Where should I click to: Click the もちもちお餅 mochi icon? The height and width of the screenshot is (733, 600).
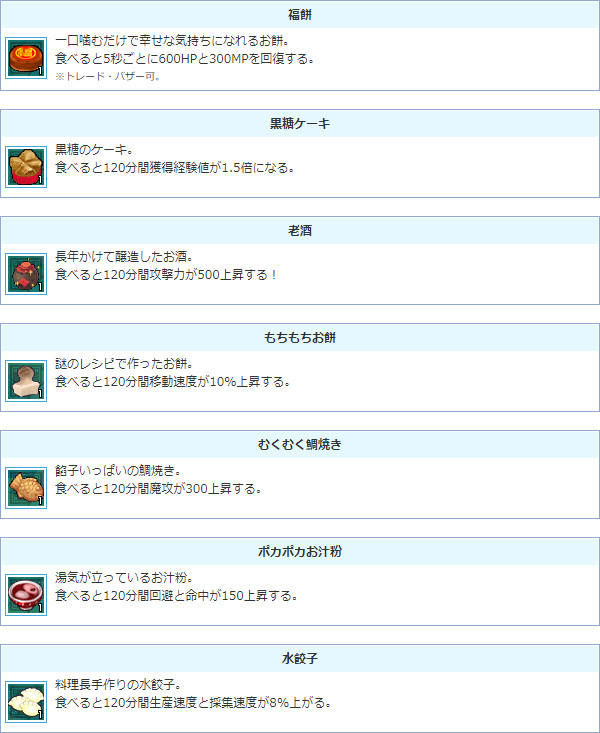coord(26,381)
